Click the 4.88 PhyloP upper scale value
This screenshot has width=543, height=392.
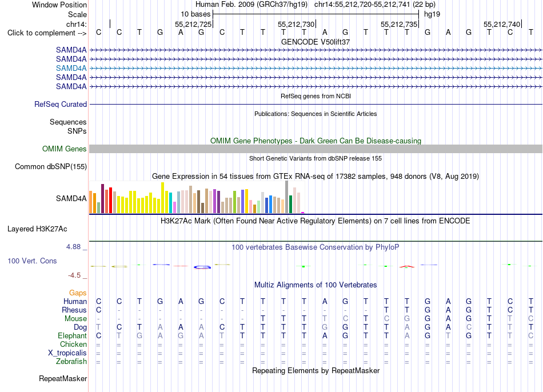point(74,247)
